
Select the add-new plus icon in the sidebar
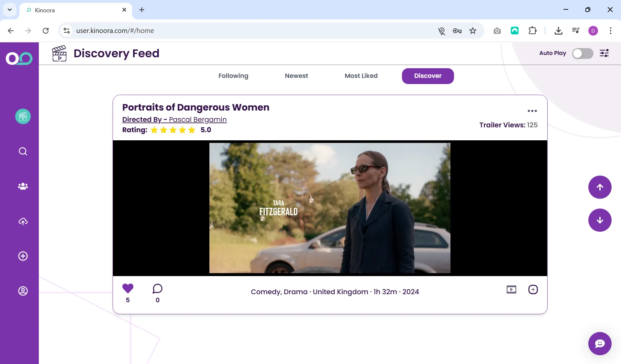pyautogui.click(x=23, y=256)
